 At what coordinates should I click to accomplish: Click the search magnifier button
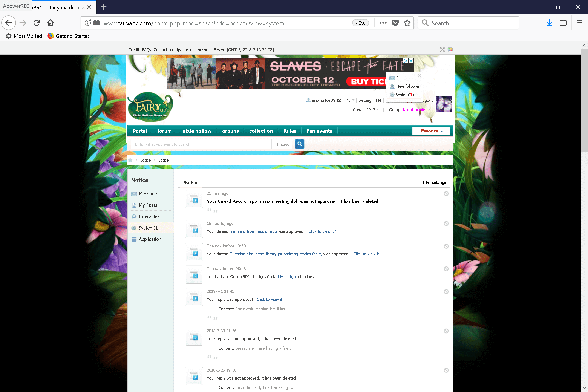299,144
